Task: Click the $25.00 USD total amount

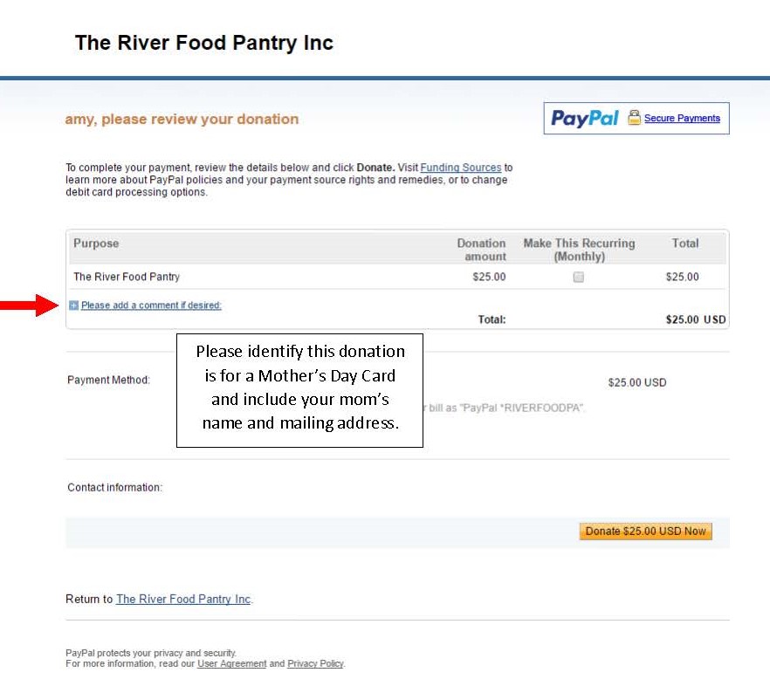Action: (x=695, y=319)
